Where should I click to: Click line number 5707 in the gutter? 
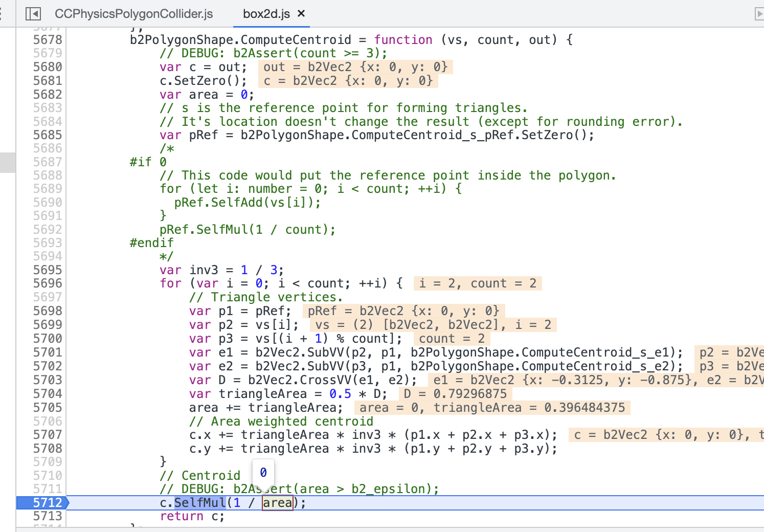coord(48,435)
